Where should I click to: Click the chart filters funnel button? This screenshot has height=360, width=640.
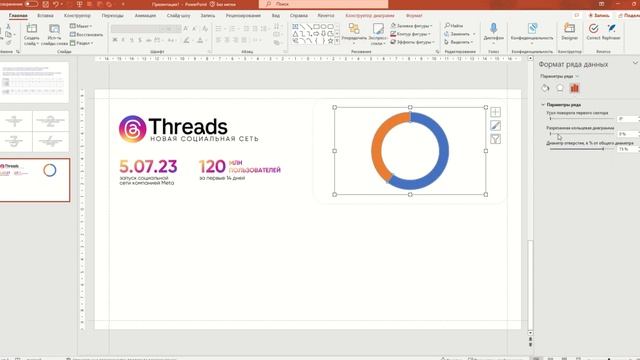[x=496, y=139]
